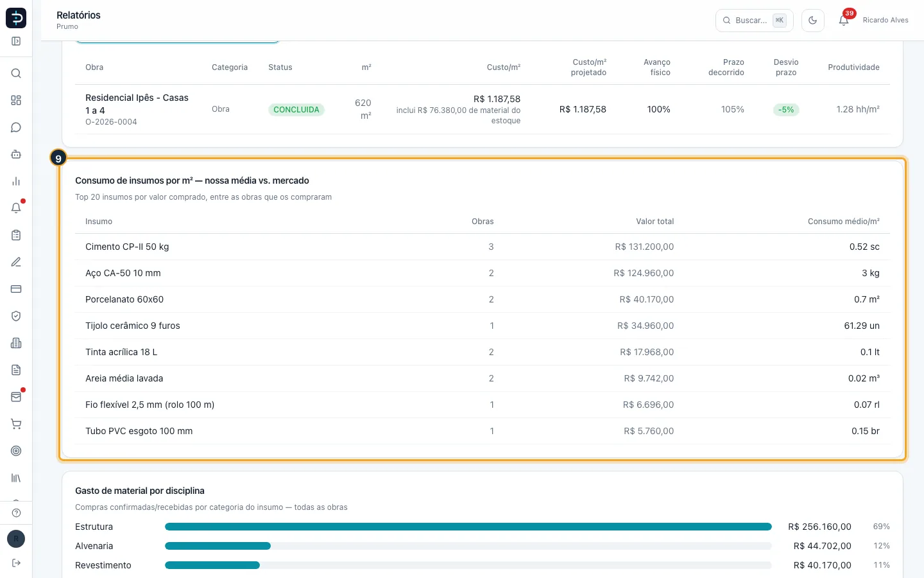Open the dashboard grid icon
Image resolution: width=924 pixels, height=578 pixels.
(16, 100)
